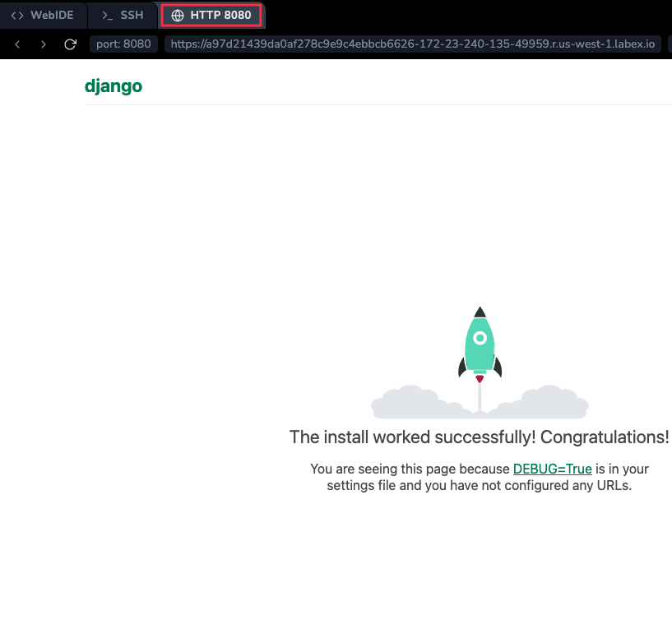
Task: Navigate back using the left arrow icon
Action: [17, 44]
